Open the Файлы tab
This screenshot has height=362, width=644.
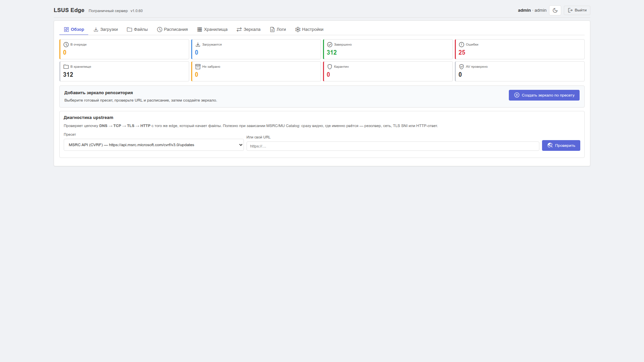137,29
